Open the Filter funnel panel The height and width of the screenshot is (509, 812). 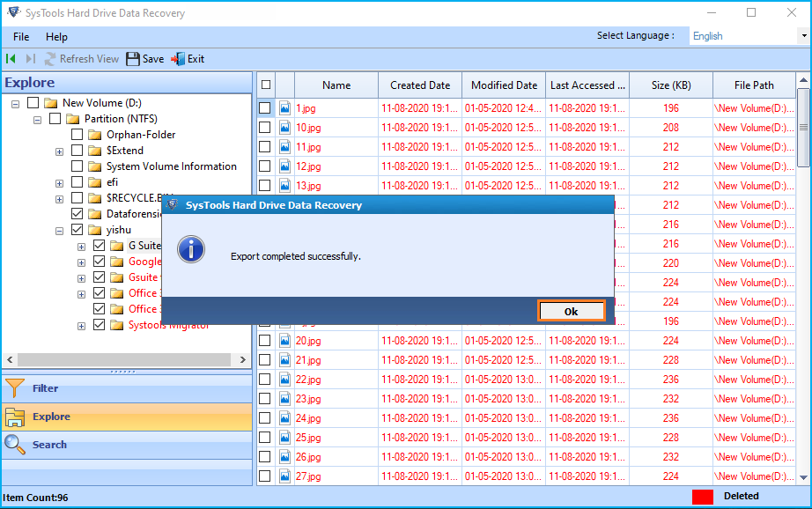14,388
